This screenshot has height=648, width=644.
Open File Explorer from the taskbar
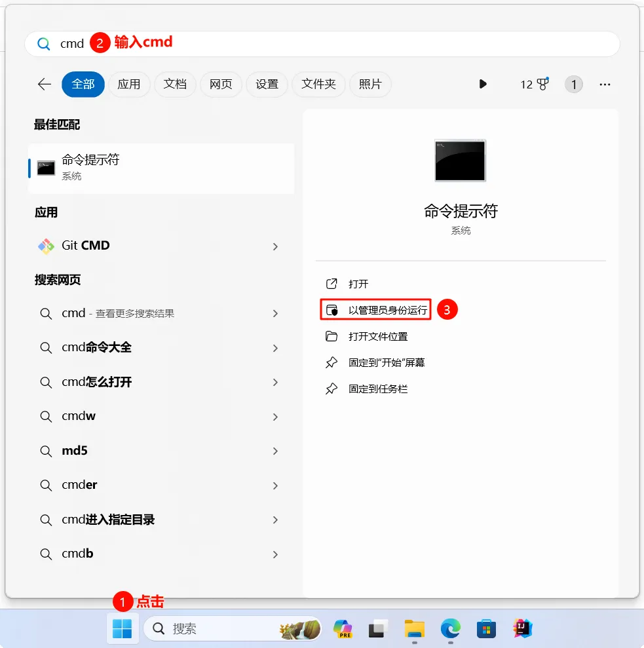(x=414, y=629)
